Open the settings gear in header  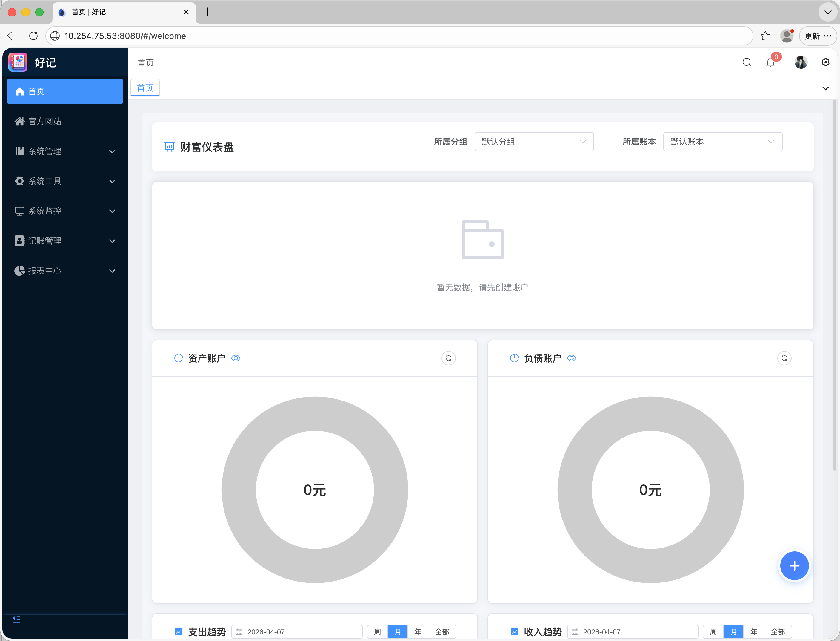tap(825, 62)
